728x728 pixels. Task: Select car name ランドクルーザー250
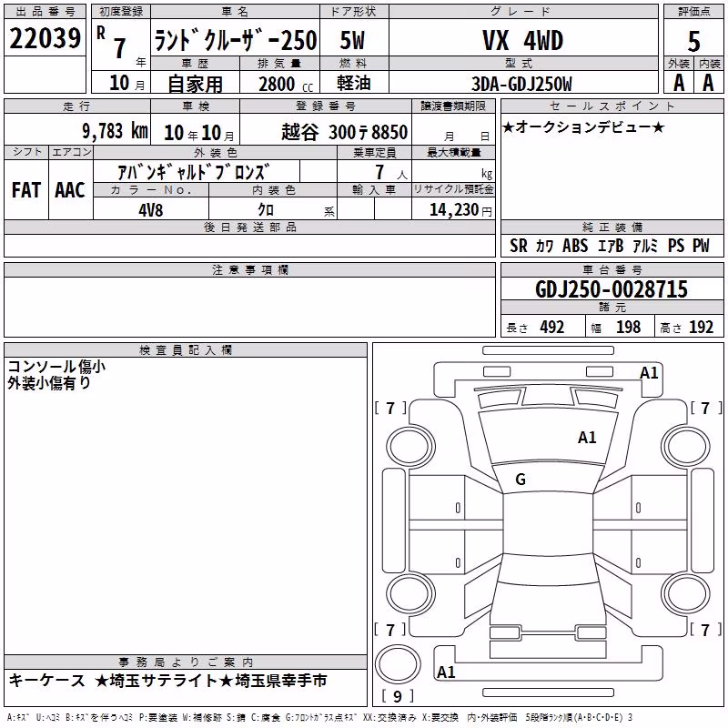point(236,40)
